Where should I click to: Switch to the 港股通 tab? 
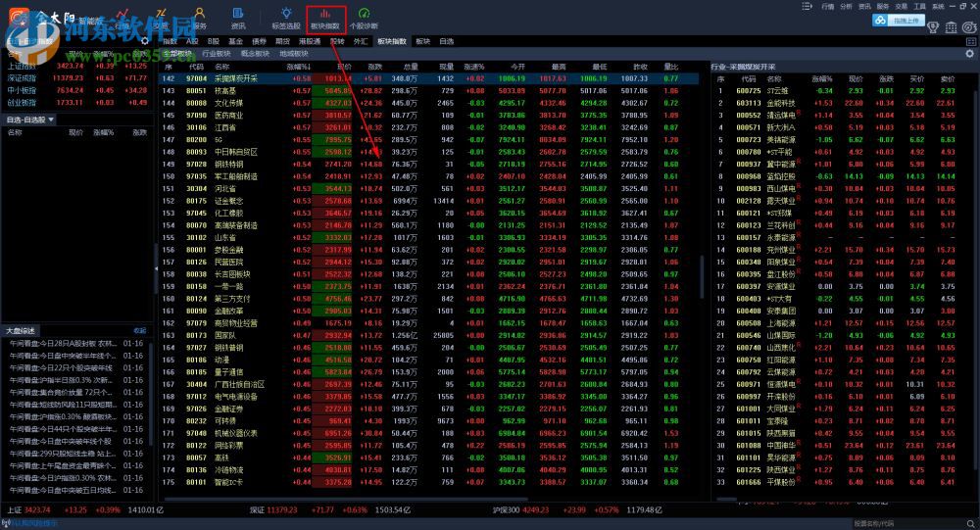310,42
